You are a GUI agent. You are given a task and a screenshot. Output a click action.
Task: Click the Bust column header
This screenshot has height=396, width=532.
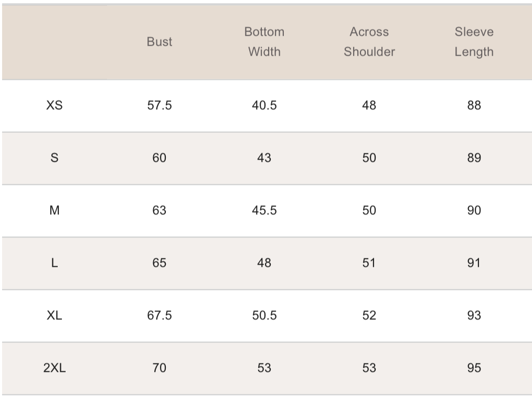pyautogui.click(x=159, y=42)
